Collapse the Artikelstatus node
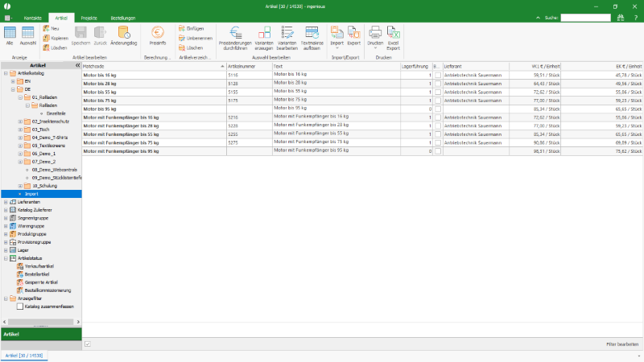This screenshot has width=644, height=362. (x=6, y=258)
